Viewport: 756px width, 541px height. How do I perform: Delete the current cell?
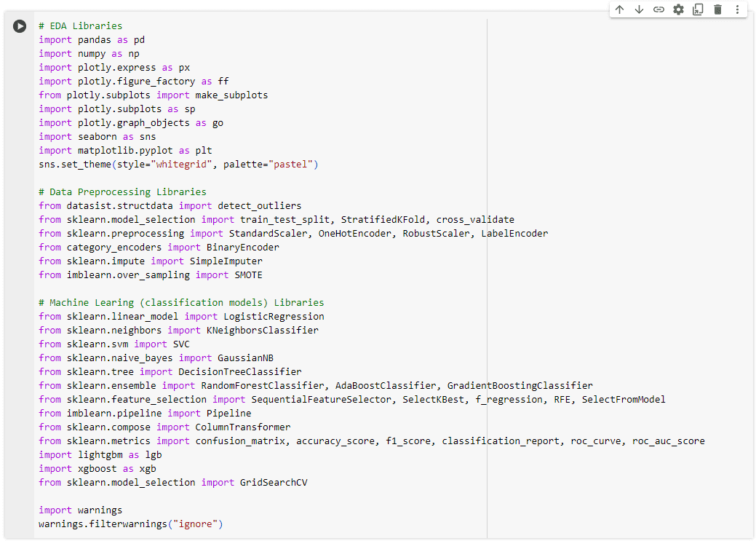coord(717,9)
